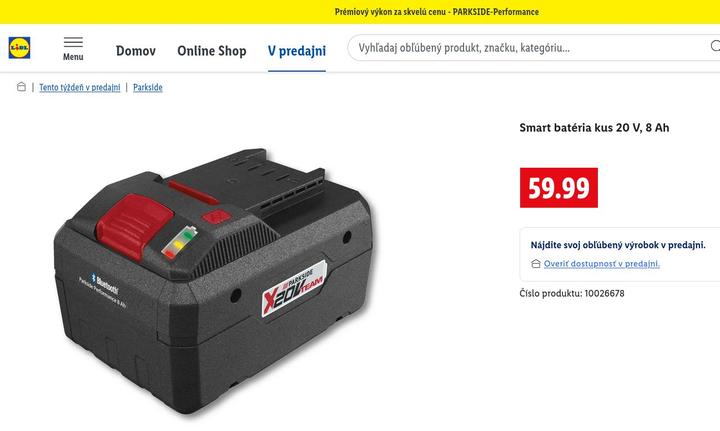Click the Smart batéria product image

(x=214, y=280)
